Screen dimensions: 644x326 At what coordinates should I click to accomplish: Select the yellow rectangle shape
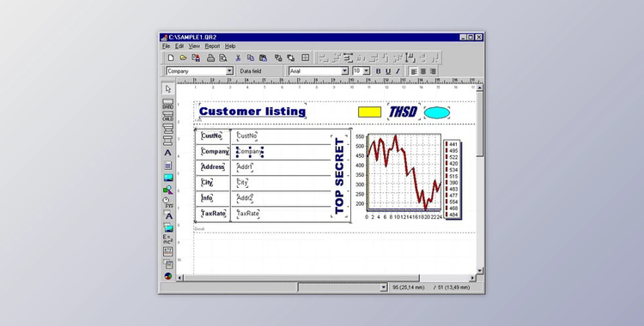tap(369, 112)
